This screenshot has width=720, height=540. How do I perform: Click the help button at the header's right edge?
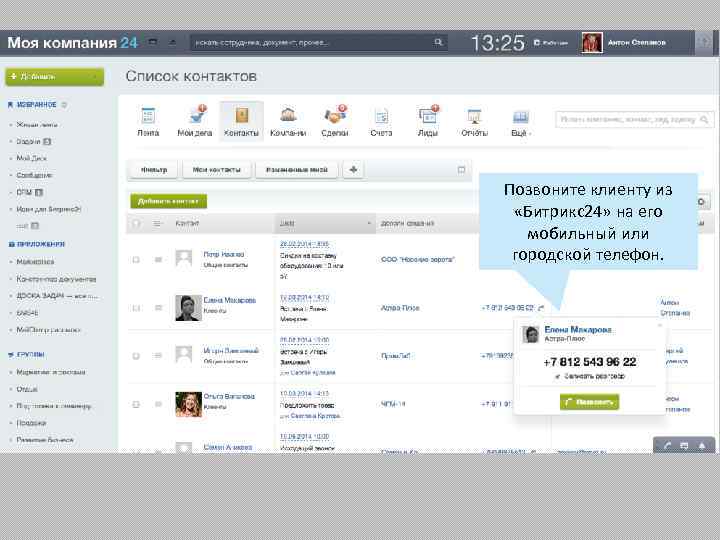(x=703, y=43)
